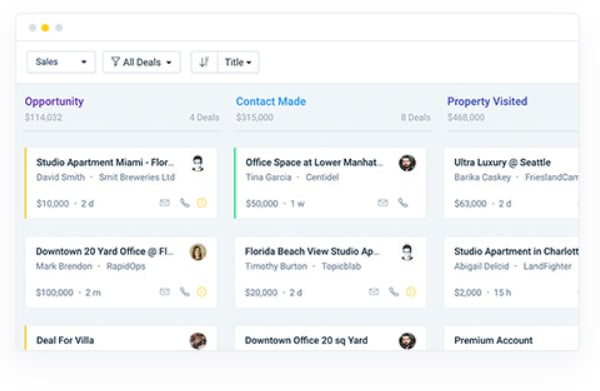Open the Studio Apartment in Charlotte deal
600x391 pixels.
pyautogui.click(x=516, y=251)
